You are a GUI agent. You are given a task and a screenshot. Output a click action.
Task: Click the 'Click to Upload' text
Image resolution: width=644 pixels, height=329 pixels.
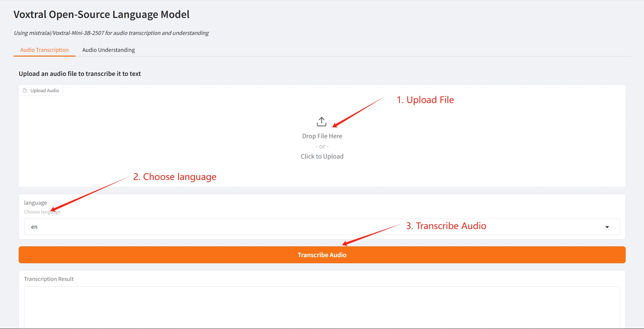(322, 157)
